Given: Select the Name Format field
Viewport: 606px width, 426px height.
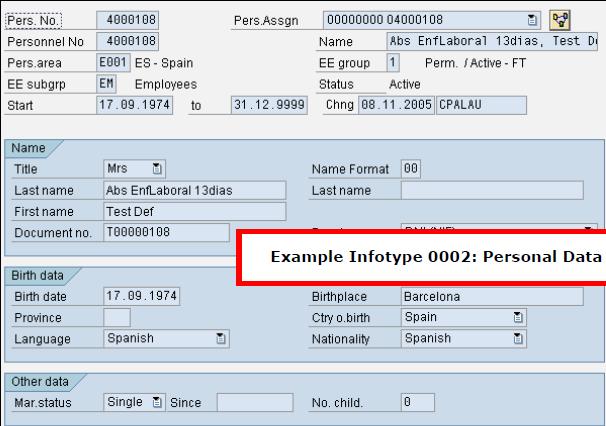Looking at the screenshot, I should [410, 169].
